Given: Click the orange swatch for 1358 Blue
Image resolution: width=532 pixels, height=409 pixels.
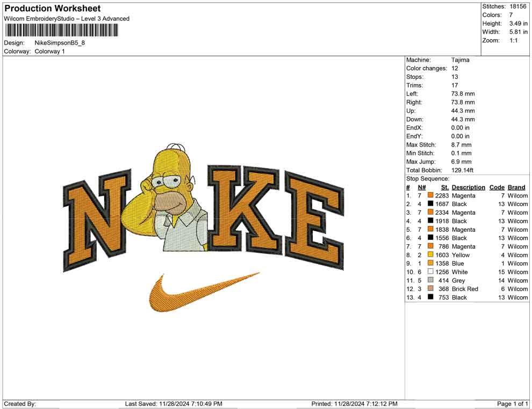Looking at the screenshot, I should tap(430, 263).
